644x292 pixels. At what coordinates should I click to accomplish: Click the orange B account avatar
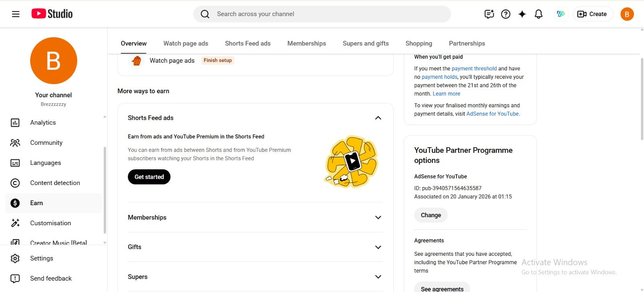[x=627, y=14]
